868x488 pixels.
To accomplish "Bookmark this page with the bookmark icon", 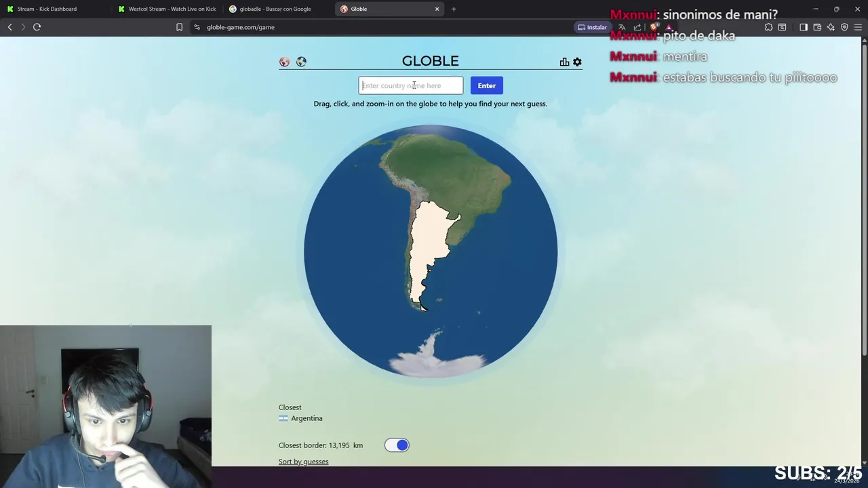I will [x=179, y=27].
